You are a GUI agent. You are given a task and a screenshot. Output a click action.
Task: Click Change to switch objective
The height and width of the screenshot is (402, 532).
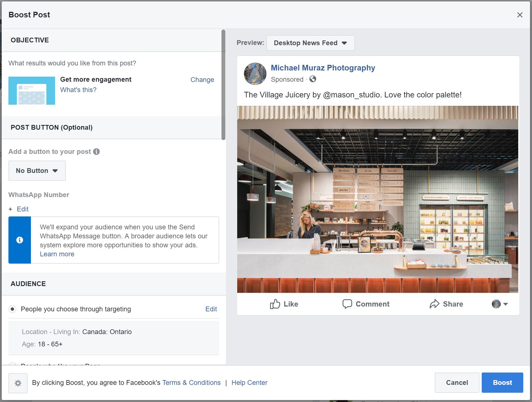(x=202, y=80)
